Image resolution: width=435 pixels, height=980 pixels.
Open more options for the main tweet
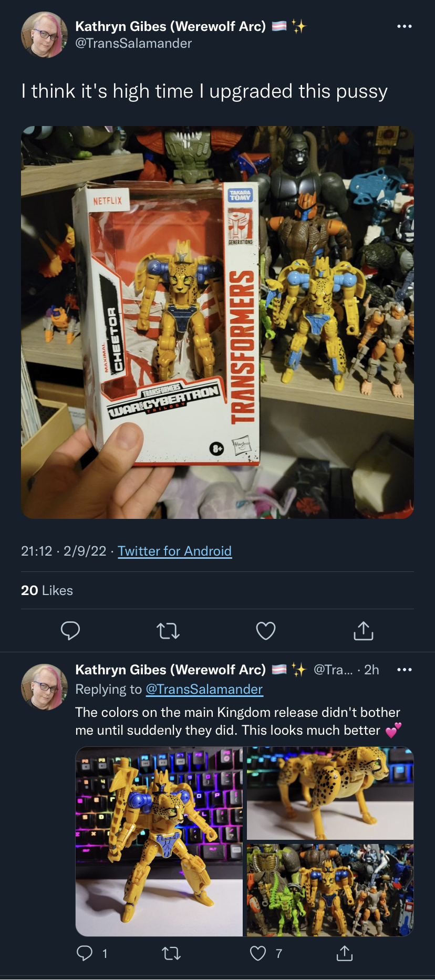pyautogui.click(x=405, y=26)
